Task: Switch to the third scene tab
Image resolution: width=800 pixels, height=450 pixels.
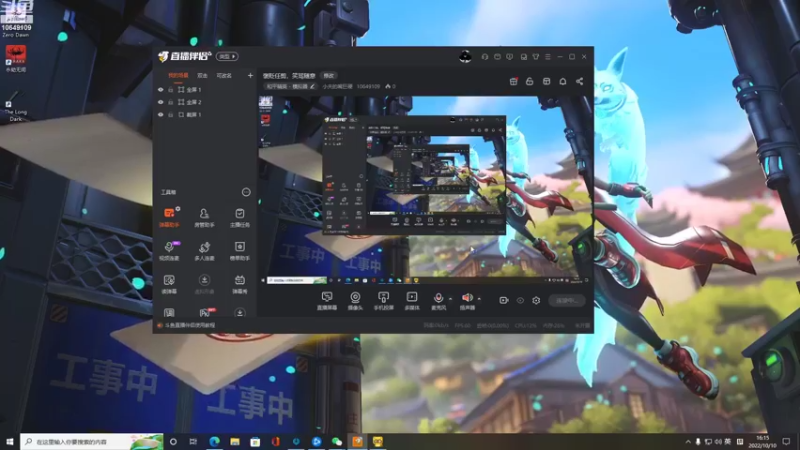Action: pyautogui.click(x=224, y=76)
